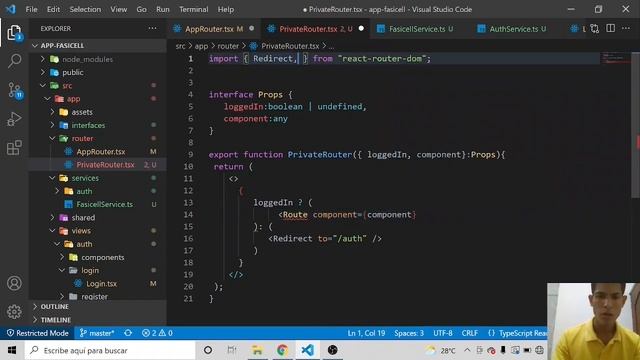
Task: Select PrivateRouter.tsx in the explorer tree
Action: 105,164
